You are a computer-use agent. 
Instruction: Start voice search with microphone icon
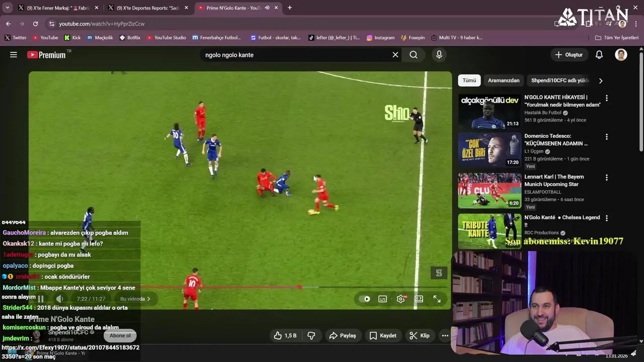point(439,55)
